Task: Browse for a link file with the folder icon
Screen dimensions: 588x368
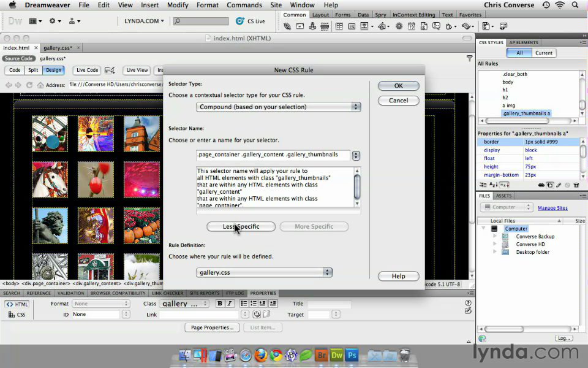Action: (266, 314)
